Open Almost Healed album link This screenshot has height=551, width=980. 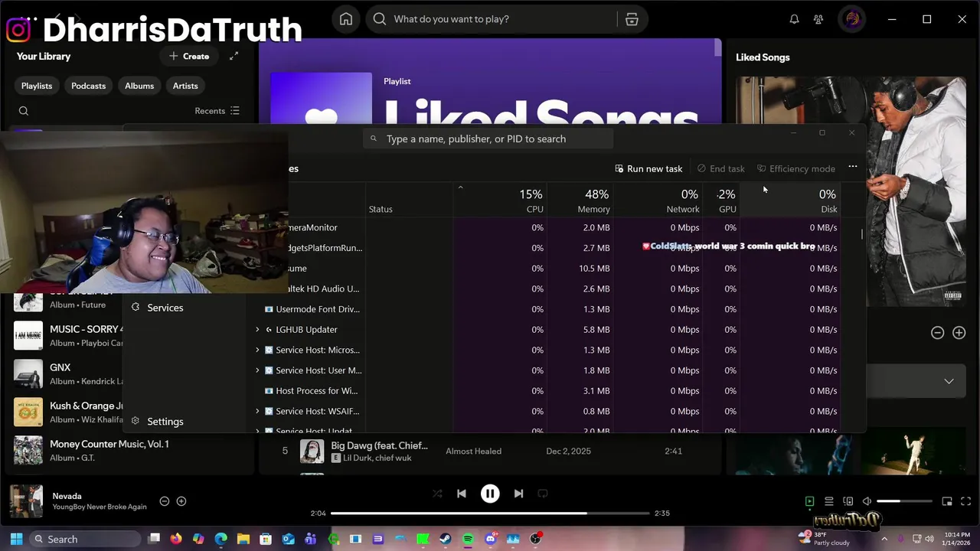(473, 452)
